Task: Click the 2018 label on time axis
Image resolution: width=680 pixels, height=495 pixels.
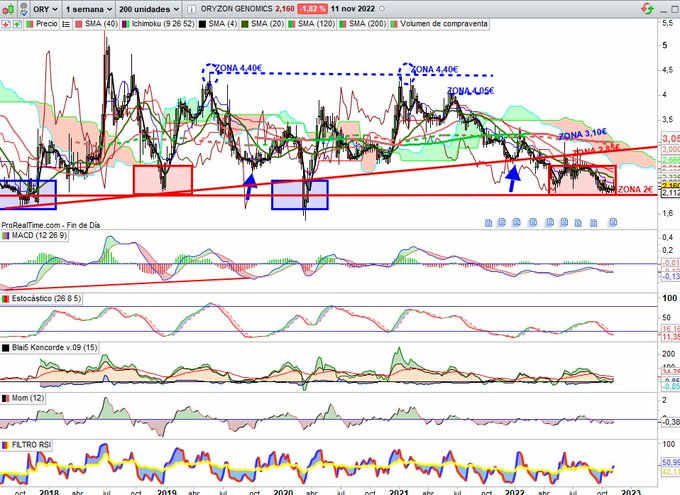Action: tap(49, 492)
